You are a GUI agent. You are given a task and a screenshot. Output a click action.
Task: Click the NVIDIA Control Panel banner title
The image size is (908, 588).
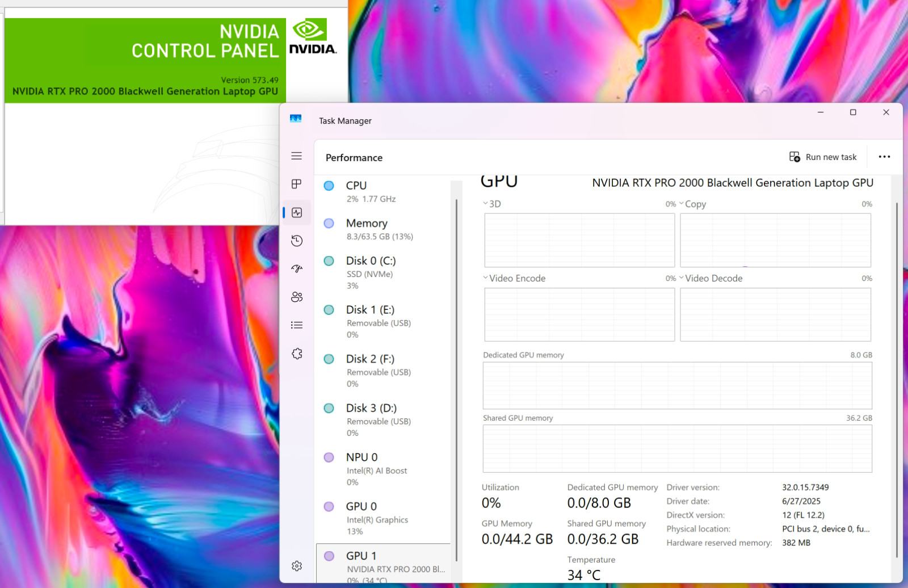point(205,41)
